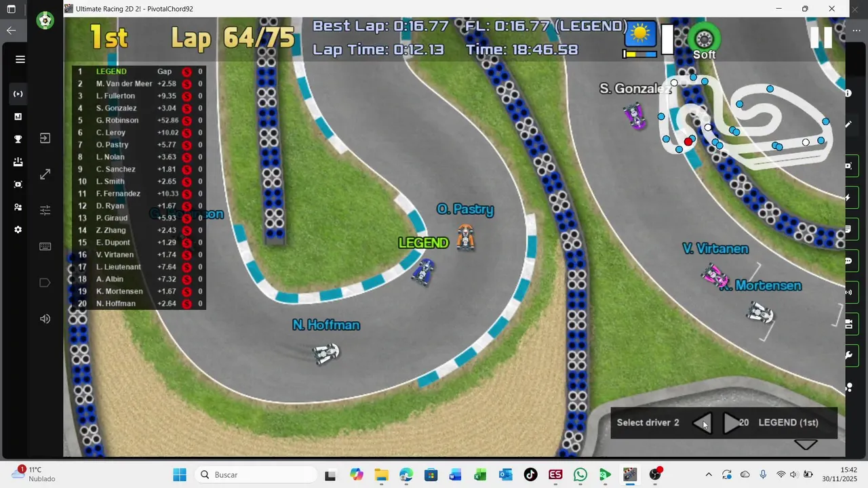Click the wrench tool icon on right edge
The height and width of the screenshot is (488, 868).
pyautogui.click(x=848, y=355)
